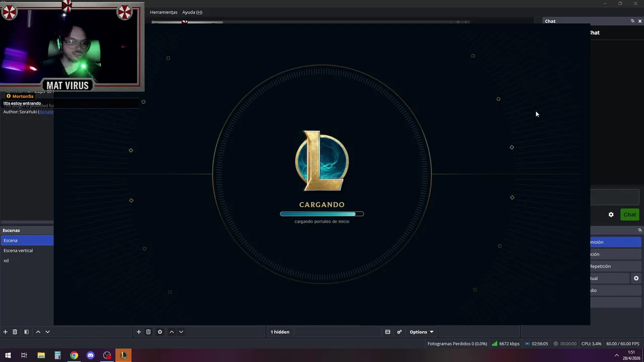
Task: Open Calculator from the taskbar
Action: 57,355
